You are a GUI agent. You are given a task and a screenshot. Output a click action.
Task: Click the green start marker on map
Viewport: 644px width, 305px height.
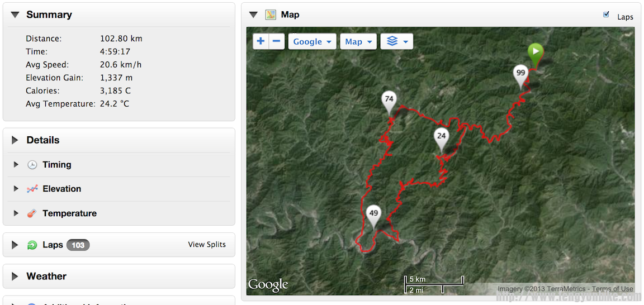pyautogui.click(x=536, y=53)
